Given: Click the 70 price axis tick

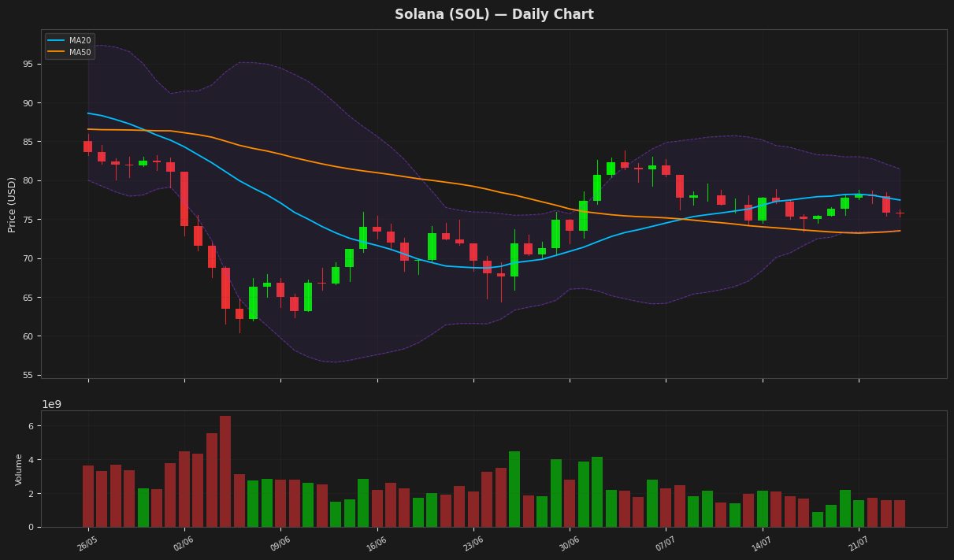Looking at the screenshot, I should click(29, 258).
